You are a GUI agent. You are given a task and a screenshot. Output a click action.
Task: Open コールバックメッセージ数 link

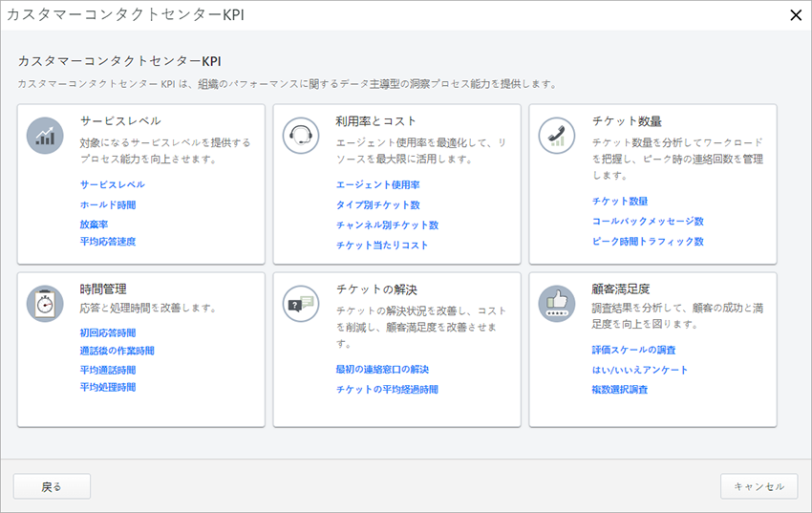coord(648,221)
